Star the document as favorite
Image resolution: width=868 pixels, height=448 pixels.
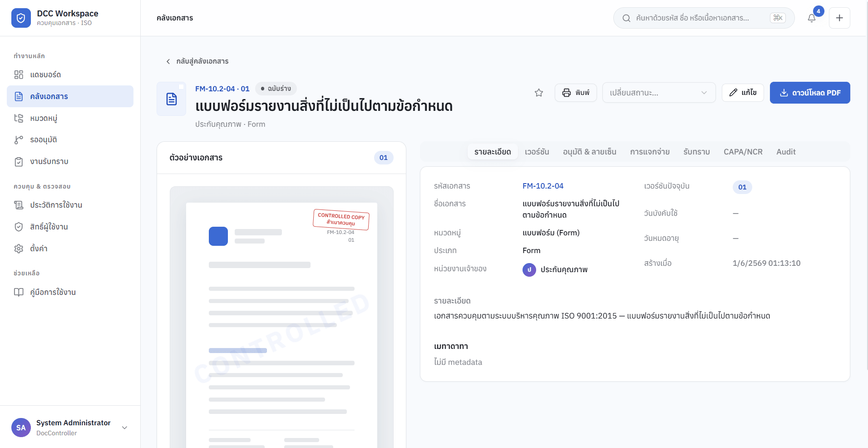click(539, 93)
